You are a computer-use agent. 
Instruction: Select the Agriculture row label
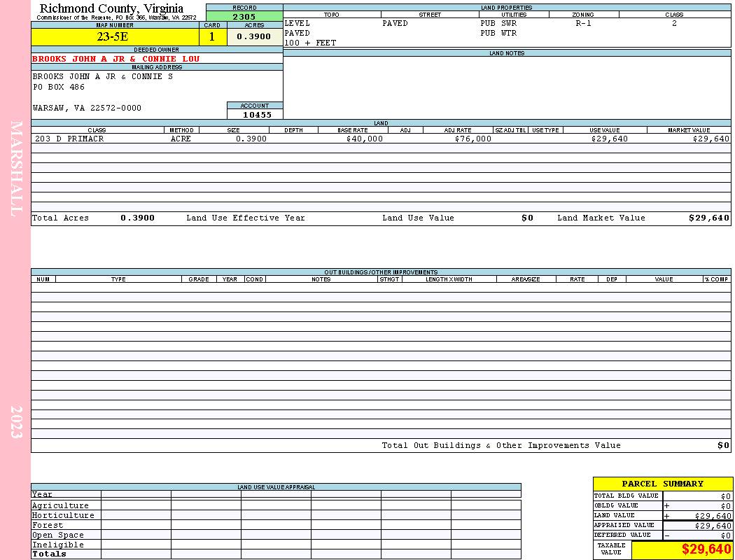coord(60,505)
